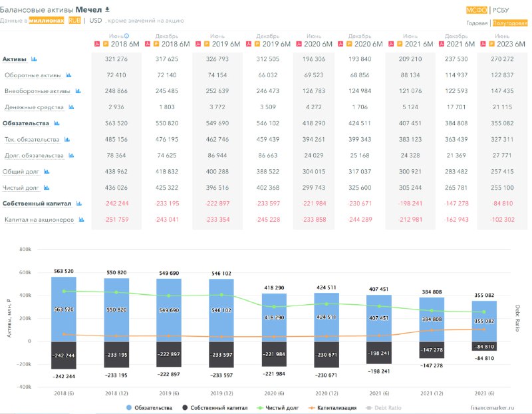Open the chart icon beside Общий долг
Screen dimensions: 532x414
click(x=47, y=172)
